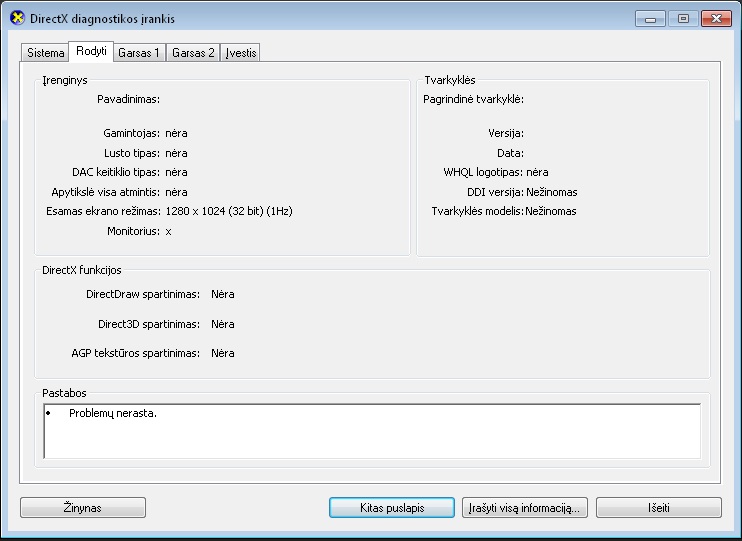Click the 'Monitorius:' label
Image resolution: width=742 pixels, height=541 pixels.
click(x=133, y=231)
